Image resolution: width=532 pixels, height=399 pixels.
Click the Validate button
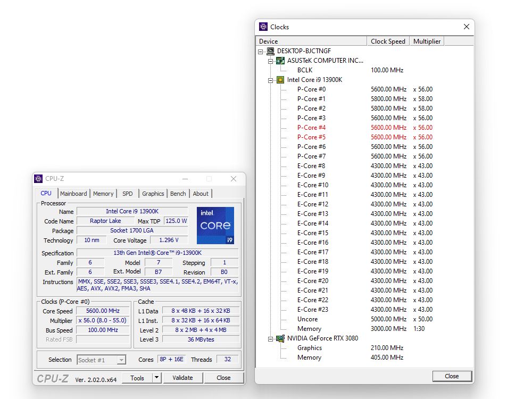click(x=182, y=378)
